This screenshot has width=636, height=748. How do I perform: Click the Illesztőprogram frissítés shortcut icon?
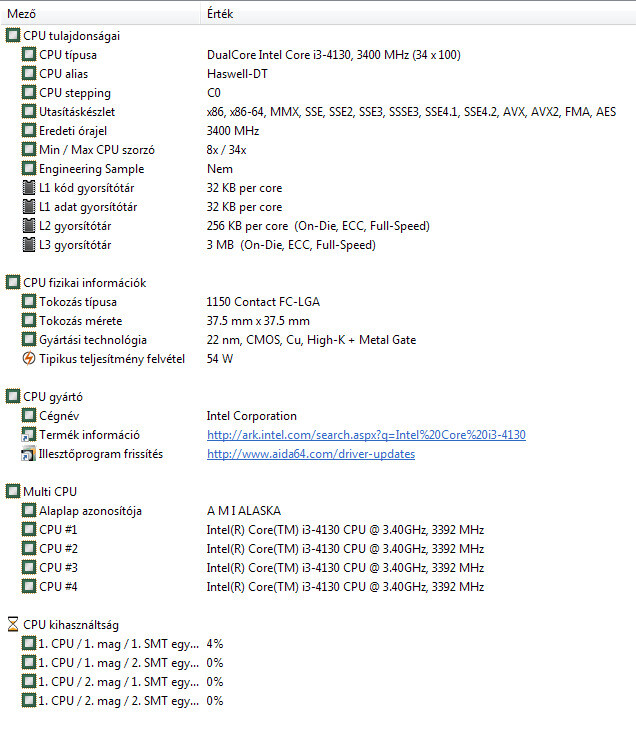29,454
